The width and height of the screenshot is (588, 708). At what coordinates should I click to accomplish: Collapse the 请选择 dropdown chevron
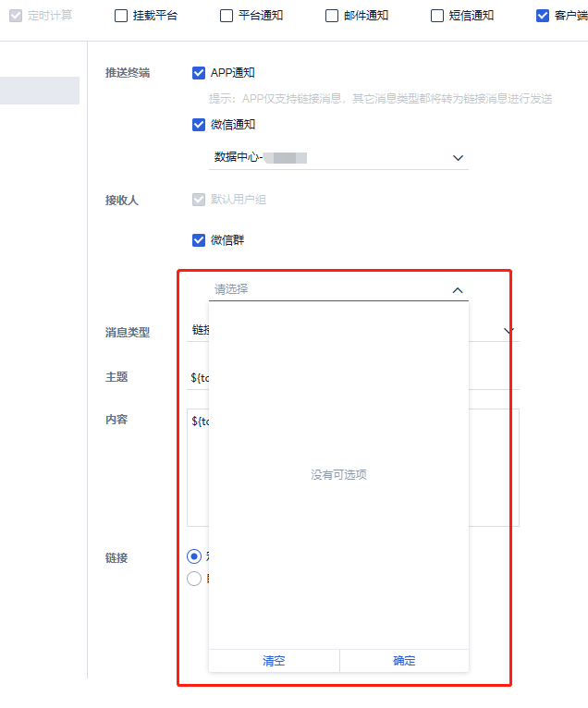tap(458, 290)
